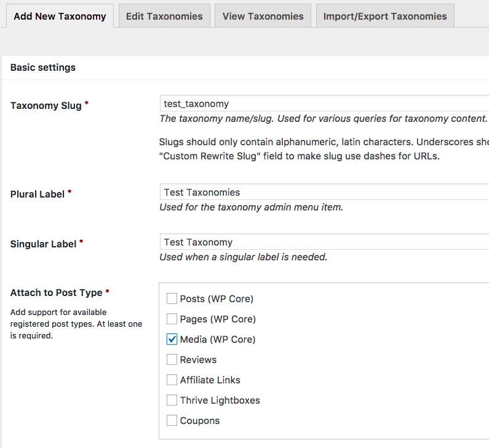Focus the Plural Label text field

tap(324, 192)
